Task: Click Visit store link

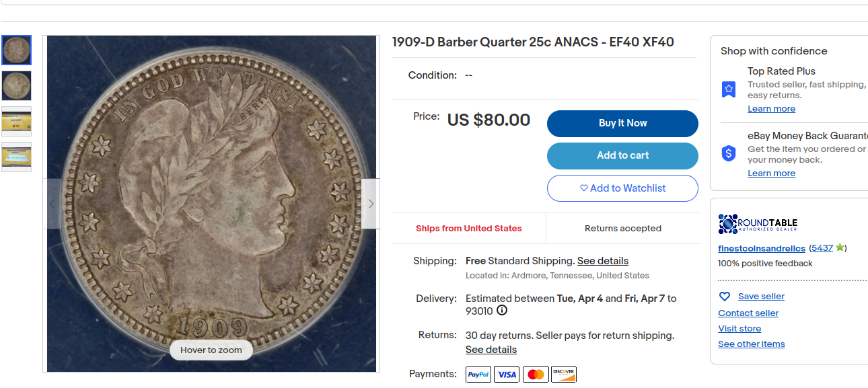Action: (x=739, y=329)
